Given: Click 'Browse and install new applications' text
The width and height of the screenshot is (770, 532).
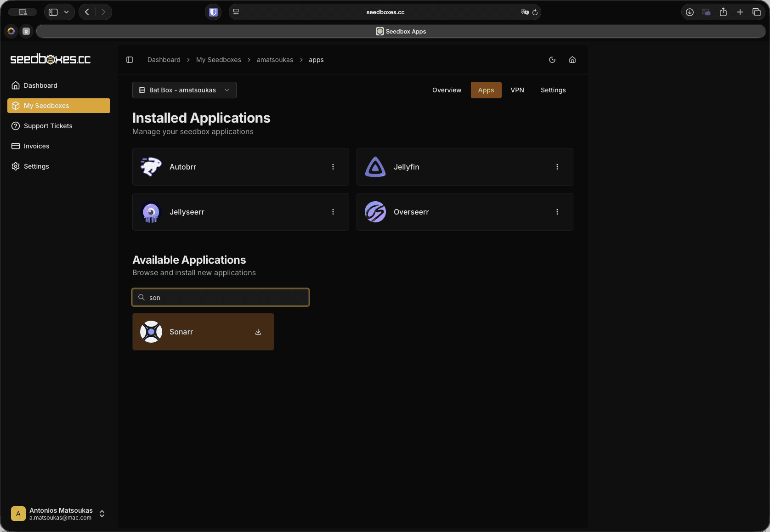Looking at the screenshot, I should 194,272.
